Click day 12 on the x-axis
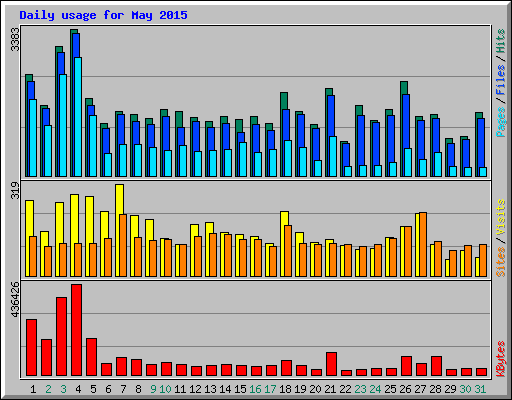Image resolution: width=512 pixels, height=400 pixels. [195, 389]
